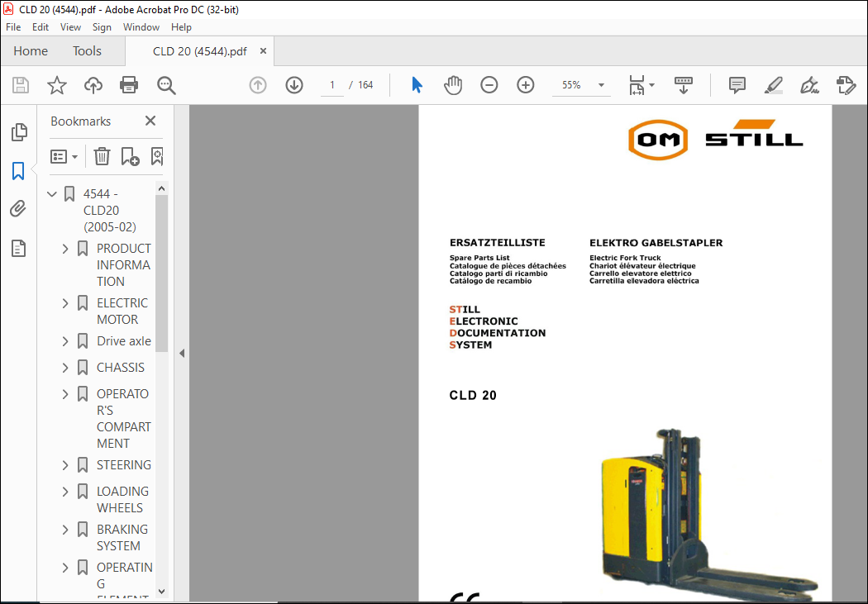The image size is (868, 604).
Task: Open the Window menu
Action: pyautogui.click(x=141, y=27)
